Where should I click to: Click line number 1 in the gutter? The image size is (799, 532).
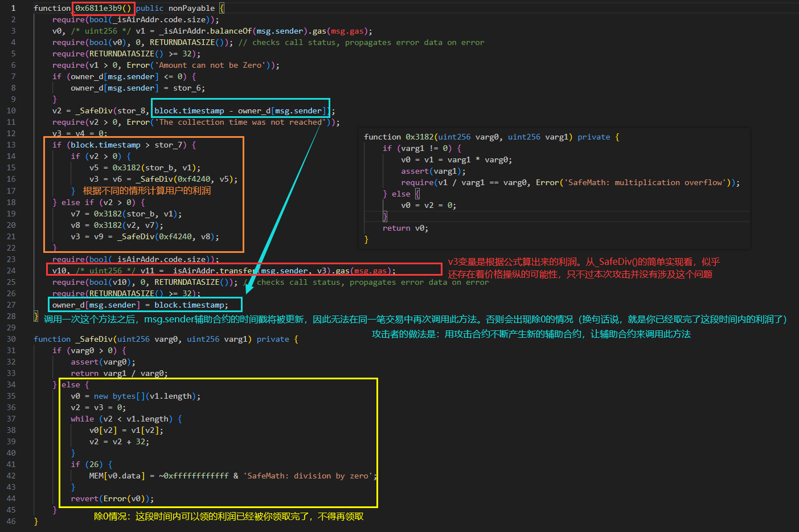pyautogui.click(x=13, y=8)
